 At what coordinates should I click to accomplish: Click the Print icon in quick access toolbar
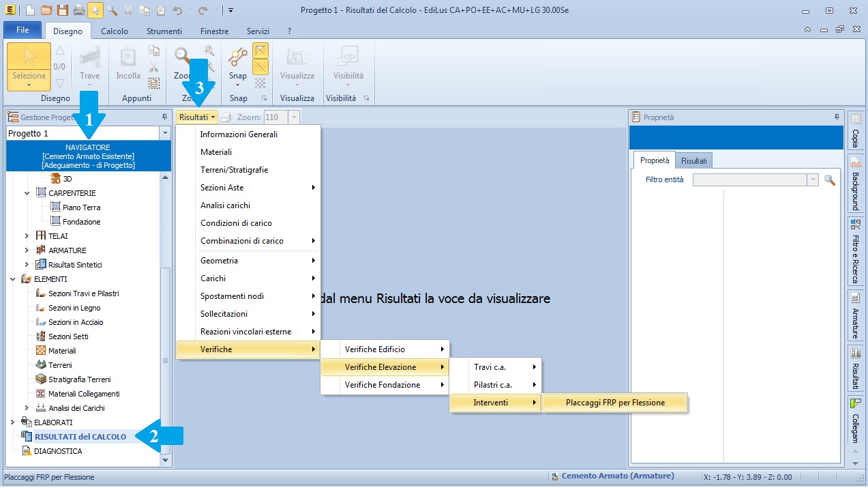pos(79,10)
